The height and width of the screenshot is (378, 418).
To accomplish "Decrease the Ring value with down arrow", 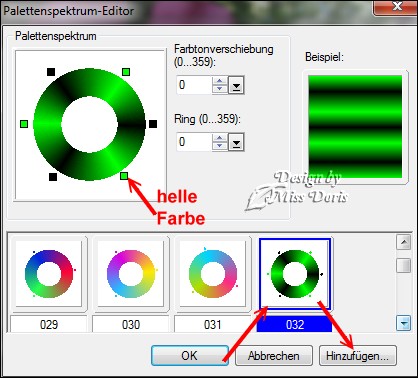I will [220, 146].
